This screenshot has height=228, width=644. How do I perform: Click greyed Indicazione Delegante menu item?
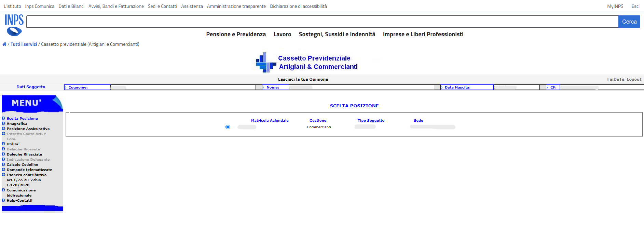pyautogui.click(x=28, y=159)
